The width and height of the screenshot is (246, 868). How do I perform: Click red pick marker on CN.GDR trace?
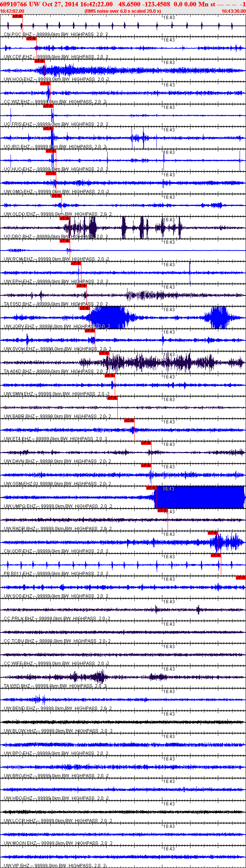pyautogui.click(x=213, y=533)
